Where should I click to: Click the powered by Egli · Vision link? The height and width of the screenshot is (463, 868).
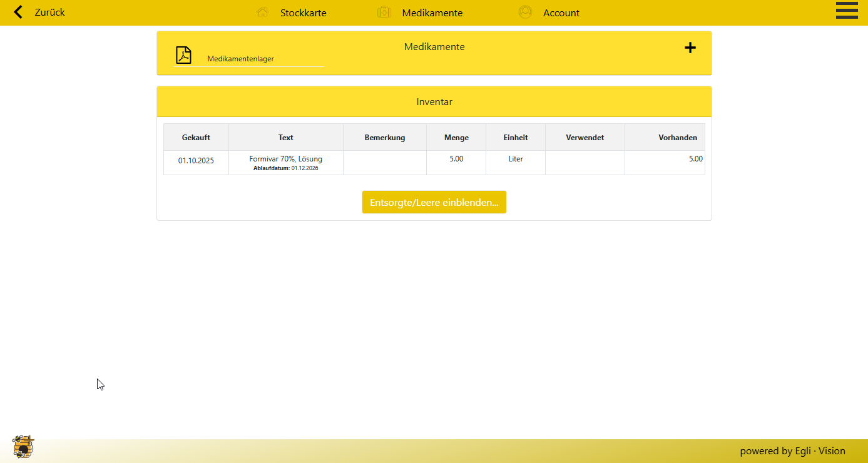[792, 450]
